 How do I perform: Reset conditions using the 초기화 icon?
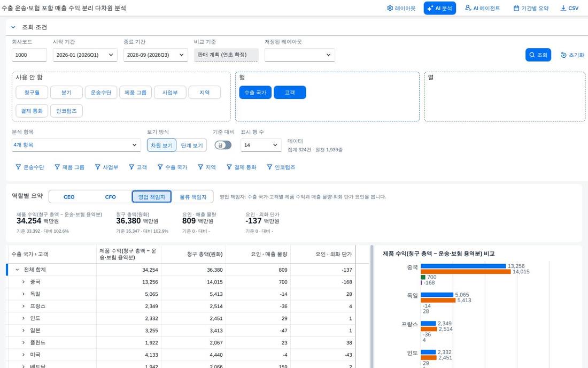click(572, 55)
